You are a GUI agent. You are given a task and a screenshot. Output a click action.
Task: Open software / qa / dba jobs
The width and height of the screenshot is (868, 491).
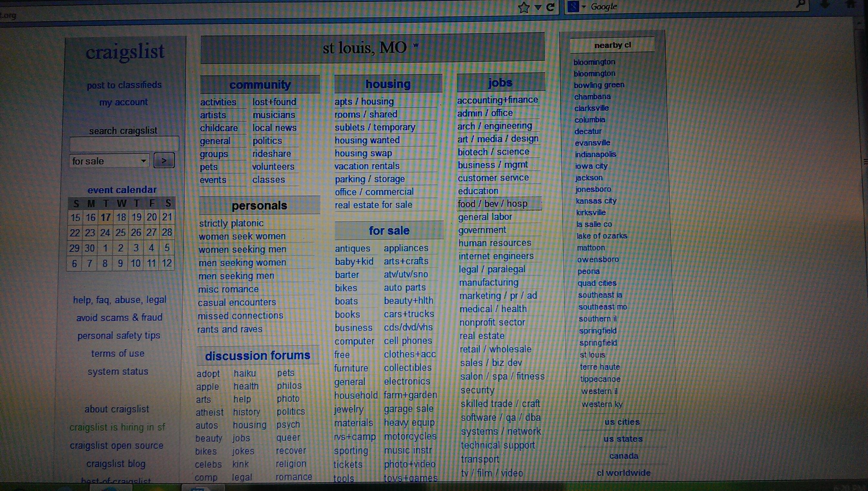point(501,417)
